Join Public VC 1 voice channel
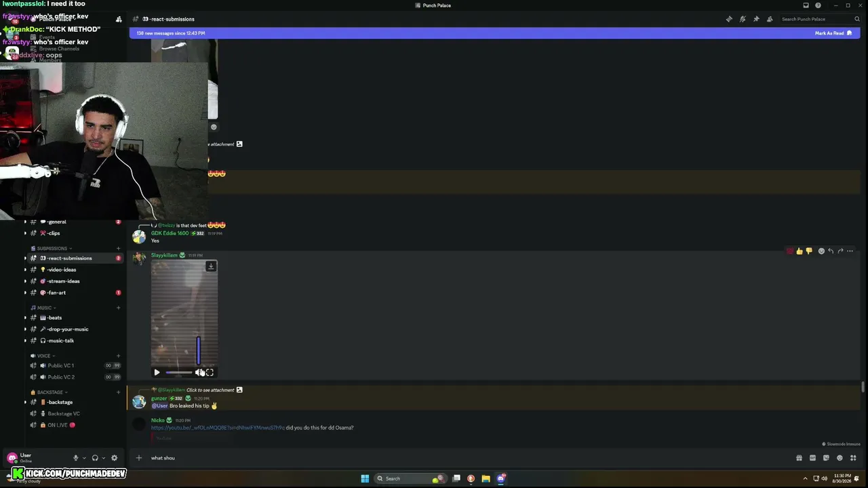The image size is (868, 488). [75, 366]
